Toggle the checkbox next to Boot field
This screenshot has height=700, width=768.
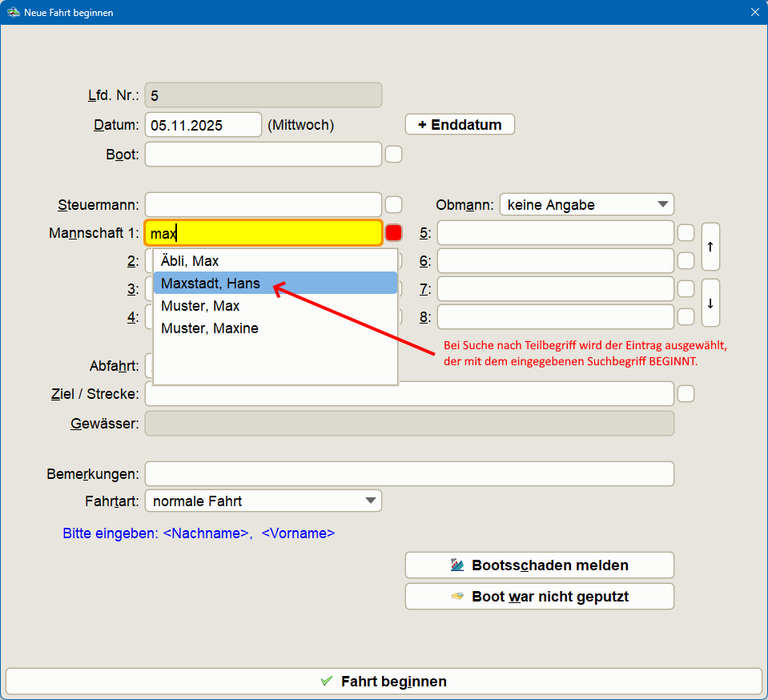[393, 155]
